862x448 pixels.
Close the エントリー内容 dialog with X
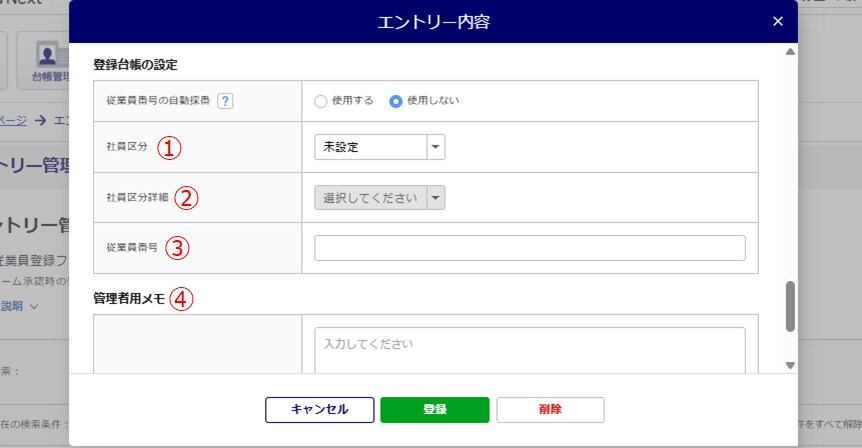(x=777, y=21)
